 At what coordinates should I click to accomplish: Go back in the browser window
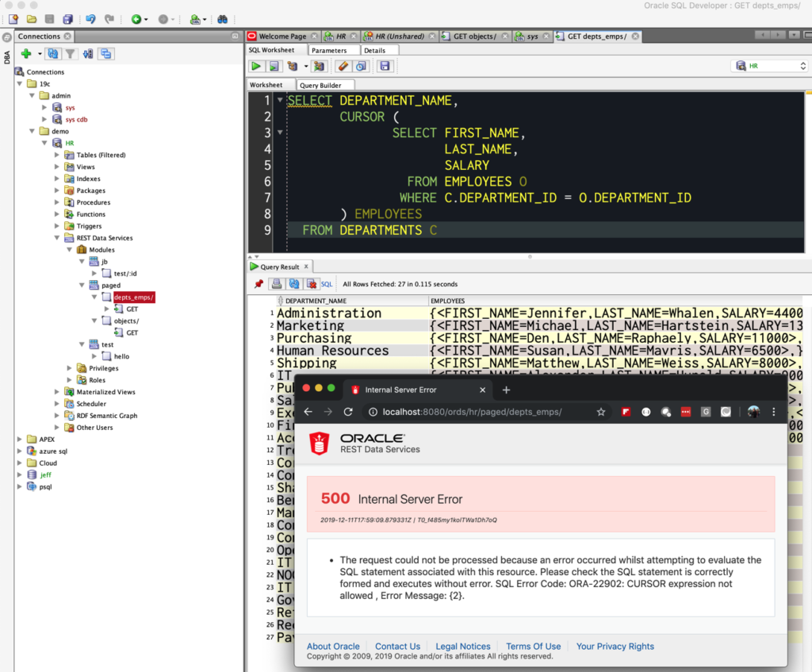point(308,412)
